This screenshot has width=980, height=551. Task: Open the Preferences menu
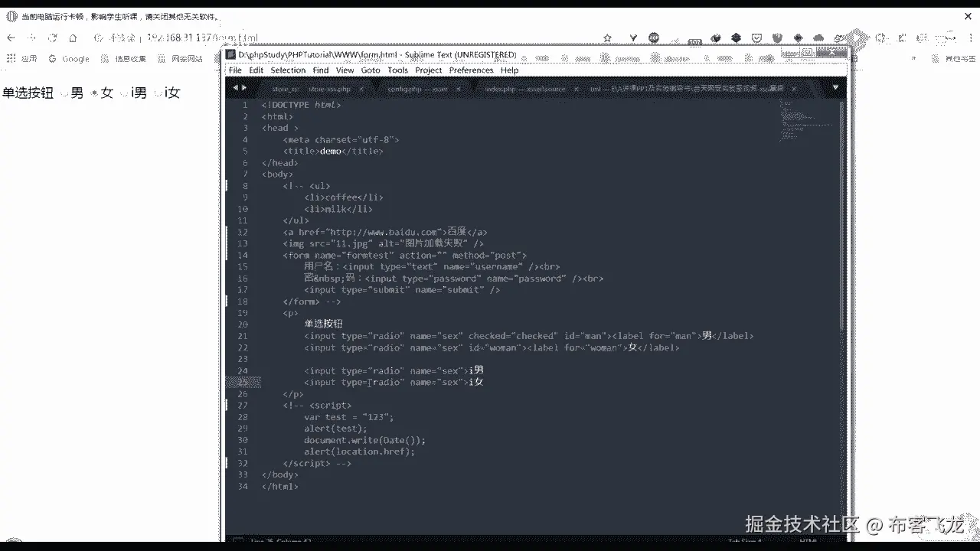(x=472, y=70)
